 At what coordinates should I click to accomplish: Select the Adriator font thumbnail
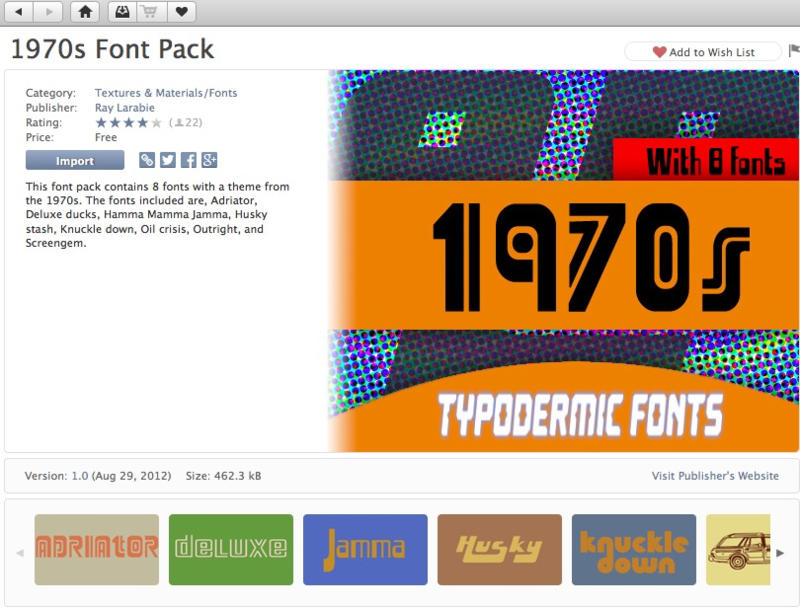pos(96,549)
